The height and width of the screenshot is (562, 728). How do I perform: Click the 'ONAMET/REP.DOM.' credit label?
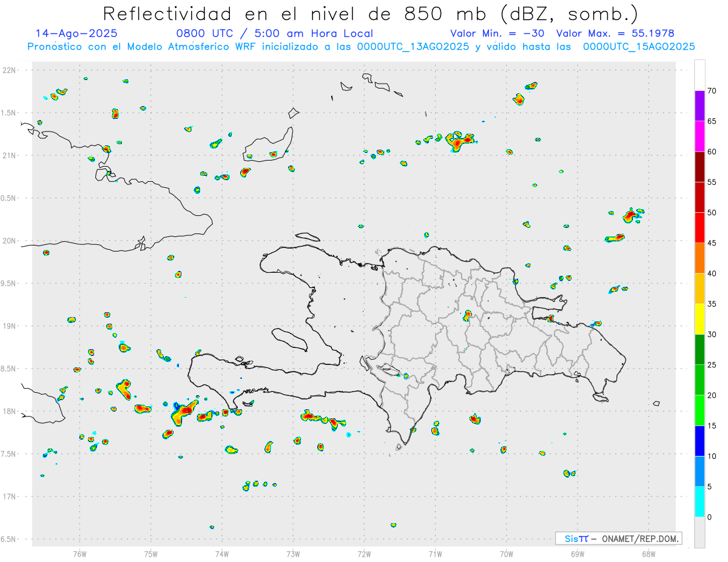click(x=640, y=538)
